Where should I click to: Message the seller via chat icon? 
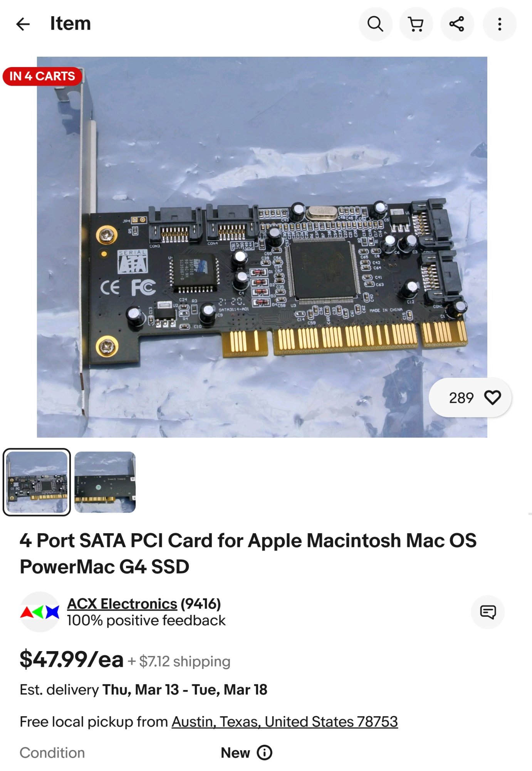[x=488, y=612]
